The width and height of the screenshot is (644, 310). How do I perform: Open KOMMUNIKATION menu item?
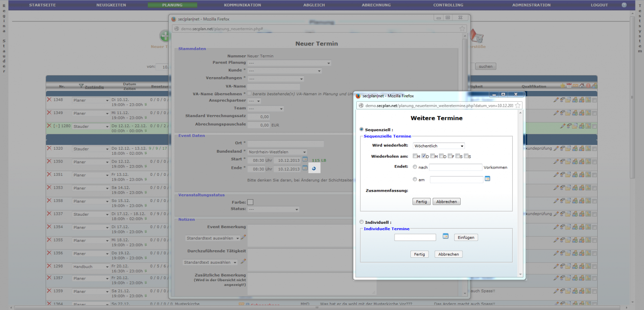(x=242, y=5)
